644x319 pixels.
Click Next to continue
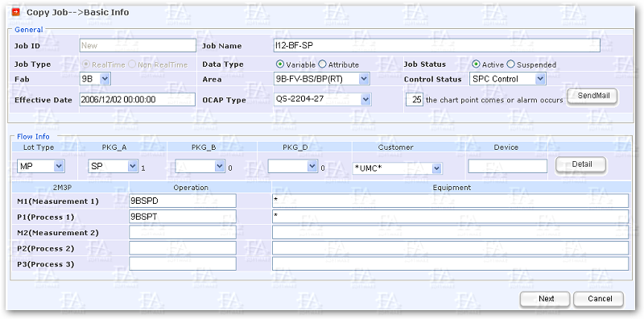545,299
